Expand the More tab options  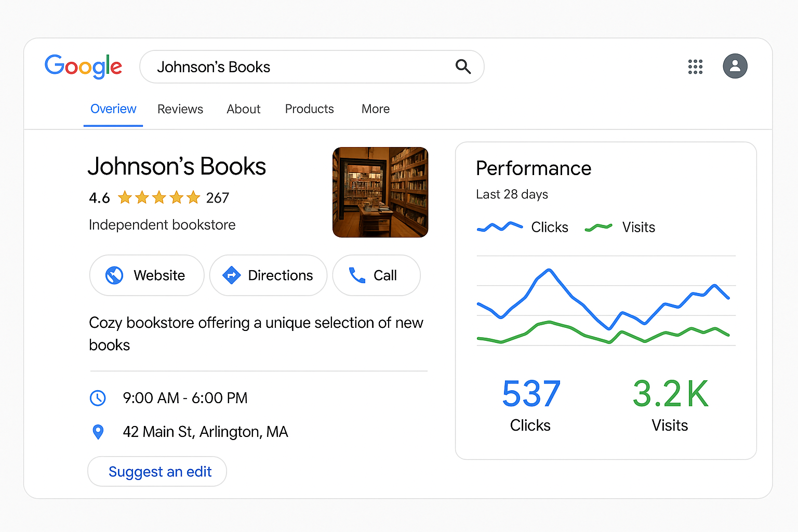coord(375,109)
